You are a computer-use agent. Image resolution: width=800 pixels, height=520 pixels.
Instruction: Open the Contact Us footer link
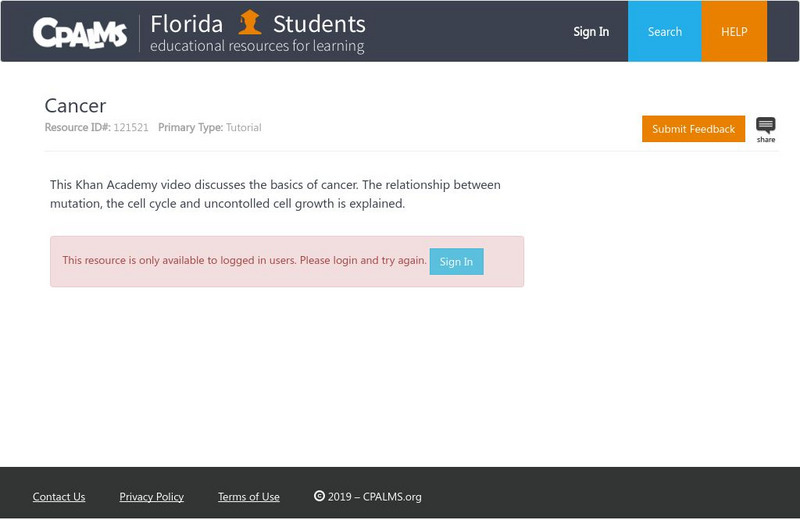[x=59, y=497]
